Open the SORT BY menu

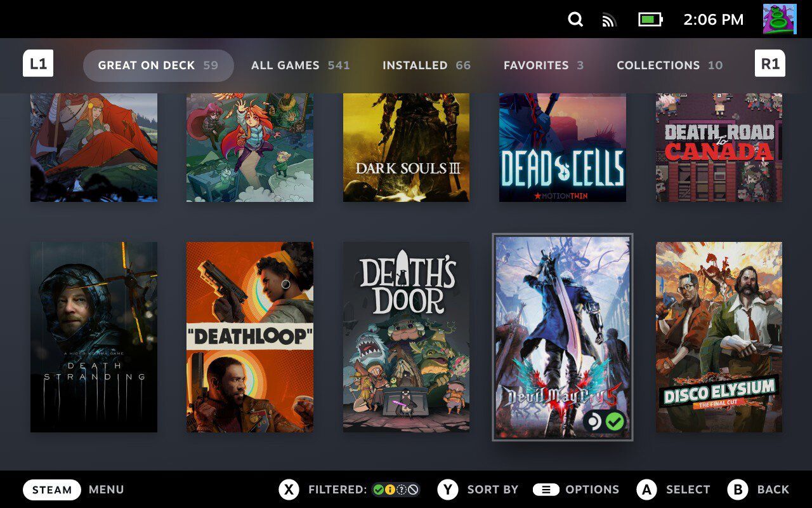[493, 490]
